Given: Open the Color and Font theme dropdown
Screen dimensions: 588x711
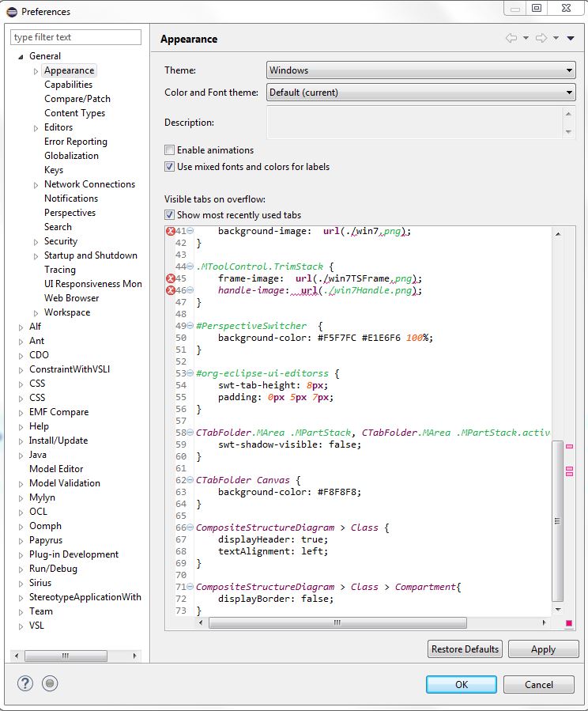Looking at the screenshot, I should pyautogui.click(x=420, y=93).
